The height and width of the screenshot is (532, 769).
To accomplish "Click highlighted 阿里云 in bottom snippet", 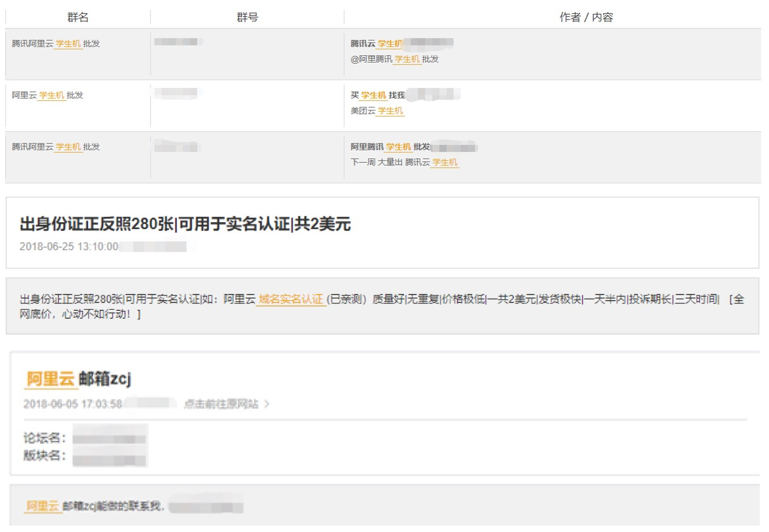I will [43, 506].
